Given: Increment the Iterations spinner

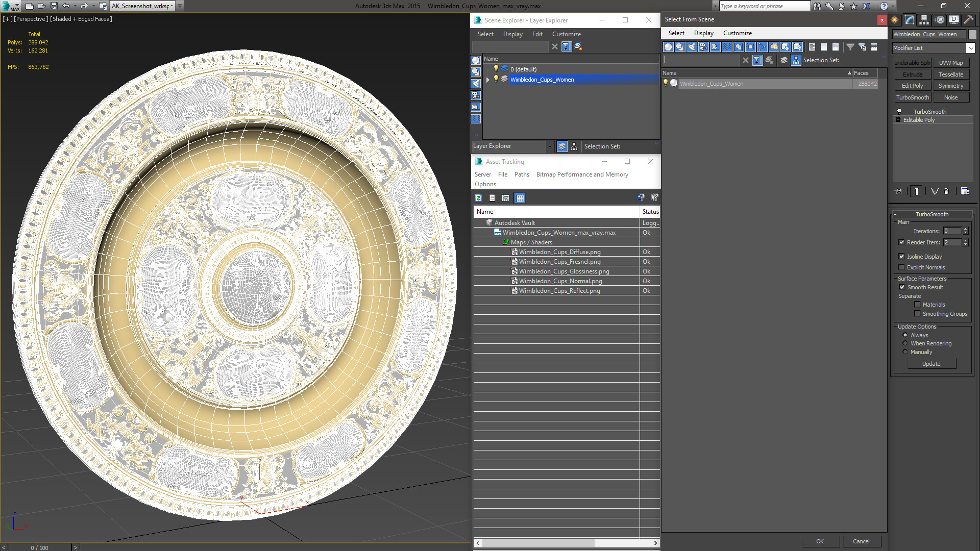Looking at the screenshot, I should click(x=965, y=229).
